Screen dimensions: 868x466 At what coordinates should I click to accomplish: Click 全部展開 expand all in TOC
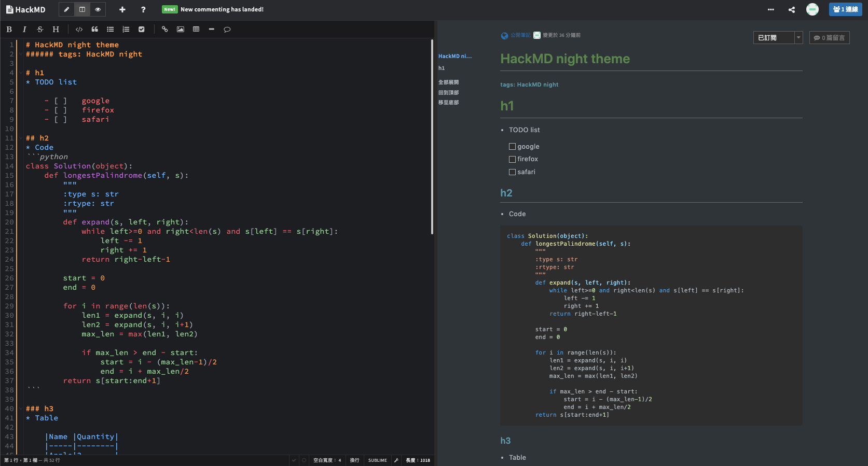click(x=448, y=82)
